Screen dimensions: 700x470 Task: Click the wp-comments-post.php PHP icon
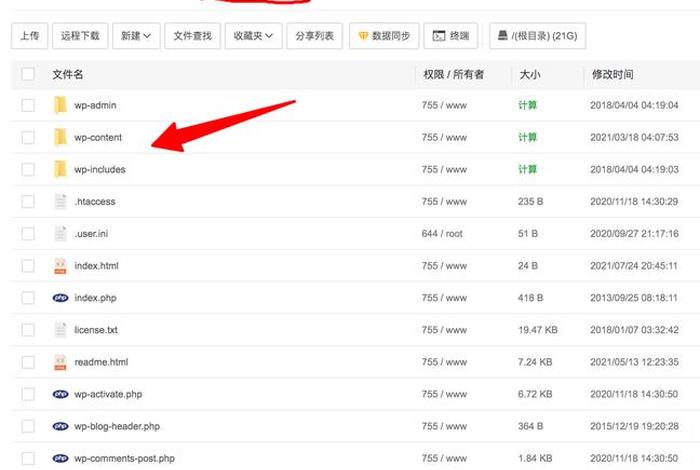pos(60,458)
